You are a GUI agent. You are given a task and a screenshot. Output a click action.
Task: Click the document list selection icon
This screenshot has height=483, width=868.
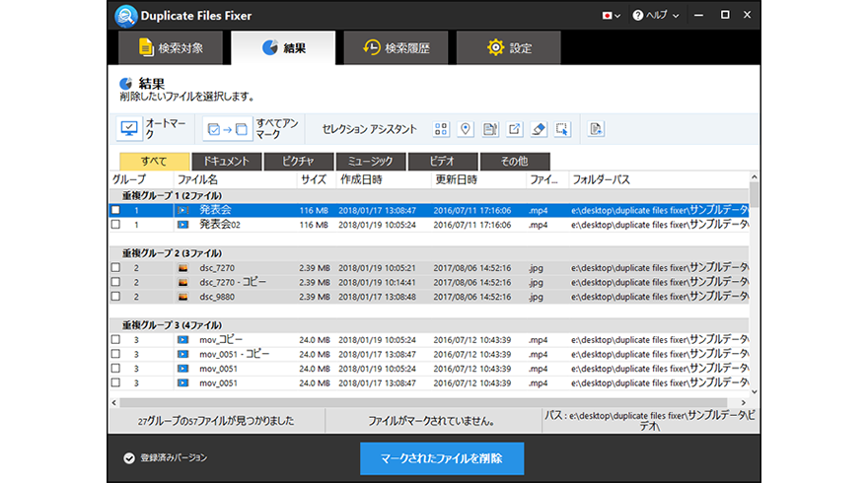pos(490,129)
